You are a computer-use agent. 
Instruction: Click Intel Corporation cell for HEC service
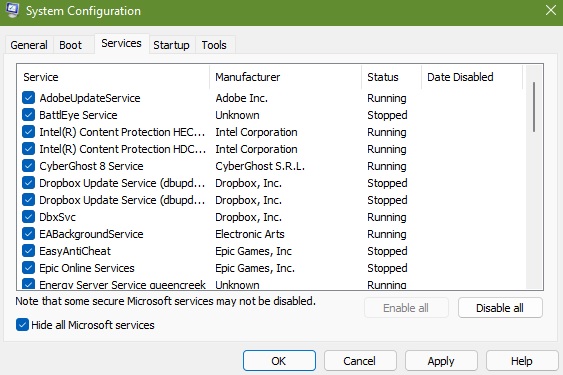point(256,132)
